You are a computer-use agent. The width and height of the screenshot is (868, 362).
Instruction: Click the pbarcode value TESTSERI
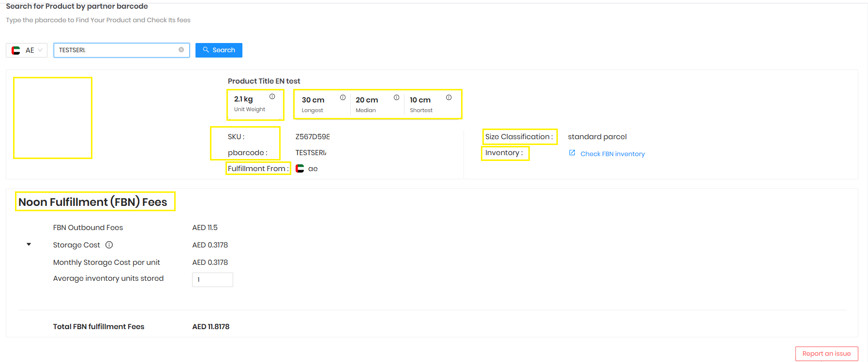click(311, 153)
